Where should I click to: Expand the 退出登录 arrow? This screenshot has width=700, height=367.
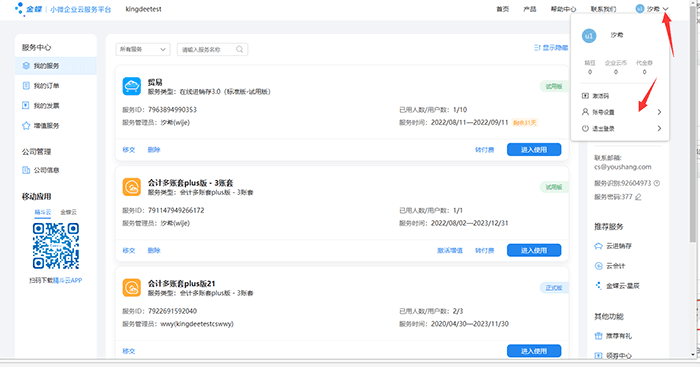tap(659, 129)
